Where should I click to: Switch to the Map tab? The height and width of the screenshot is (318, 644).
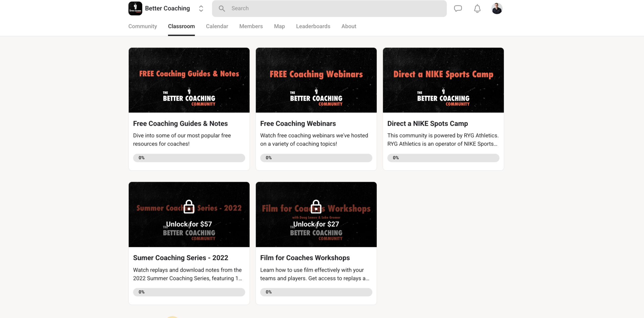coord(279,26)
